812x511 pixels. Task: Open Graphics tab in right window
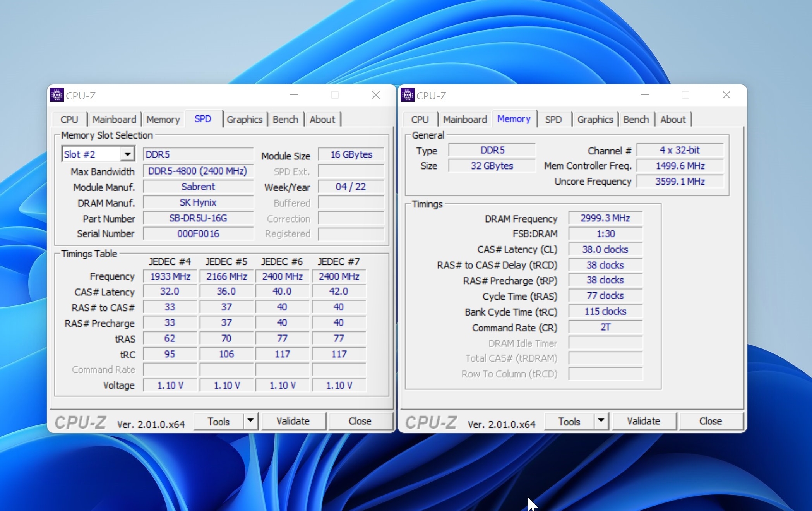[x=595, y=120]
